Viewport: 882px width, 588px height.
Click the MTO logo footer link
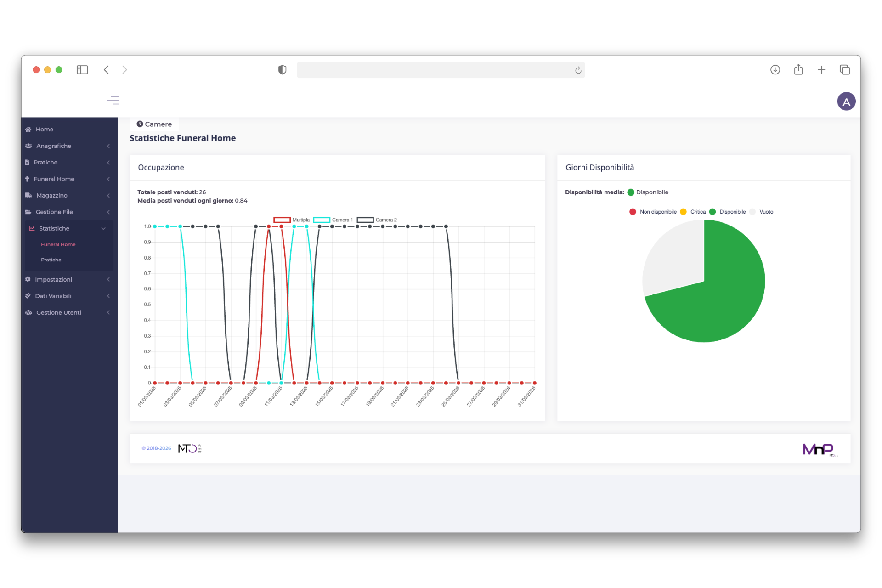point(189,448)
